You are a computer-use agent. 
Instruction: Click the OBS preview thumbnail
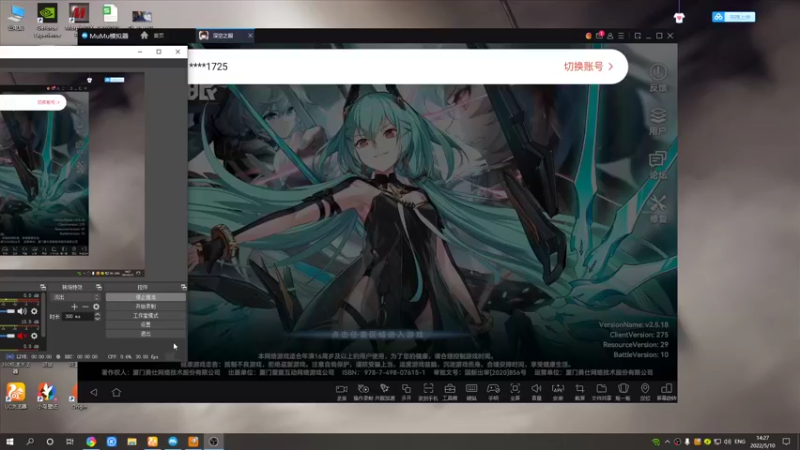pos(72,174)
